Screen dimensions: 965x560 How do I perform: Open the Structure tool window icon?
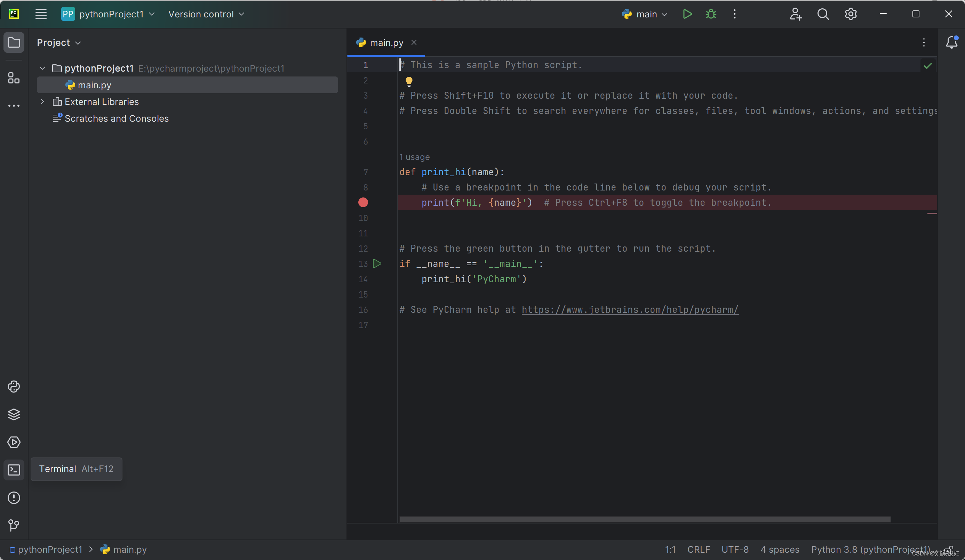(x=14, y=78)
